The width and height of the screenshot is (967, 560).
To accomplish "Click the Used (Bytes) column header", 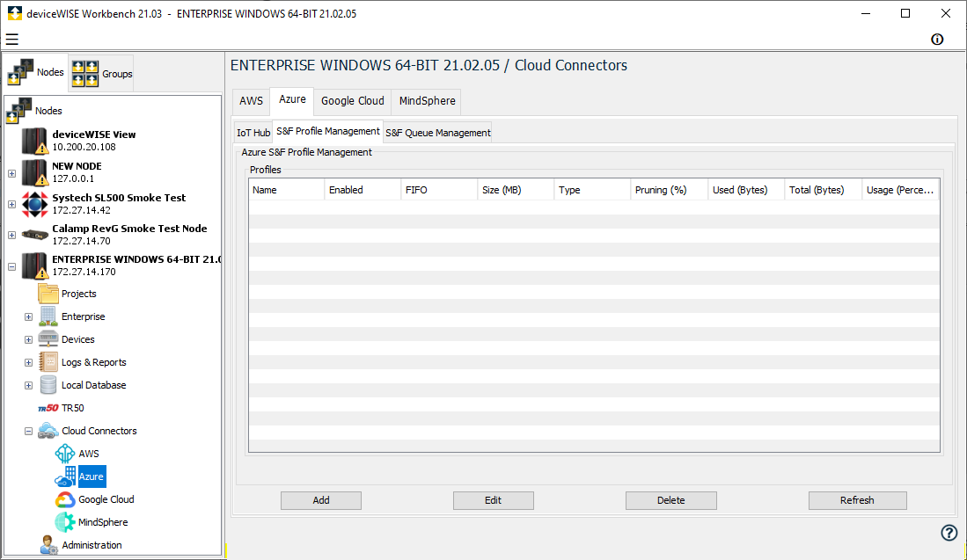I will tap(746, 190).
